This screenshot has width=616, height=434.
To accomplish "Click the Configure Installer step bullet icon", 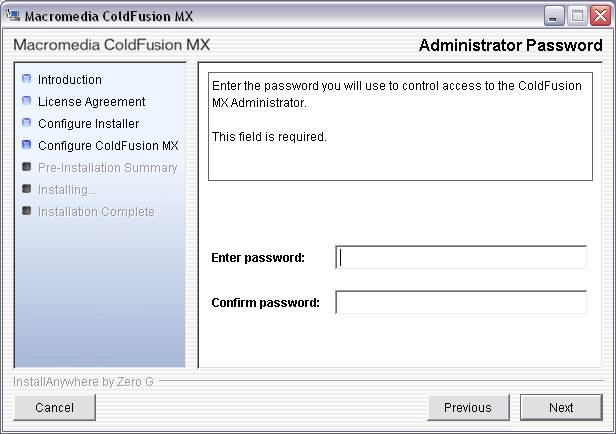I will coord(27,123).
